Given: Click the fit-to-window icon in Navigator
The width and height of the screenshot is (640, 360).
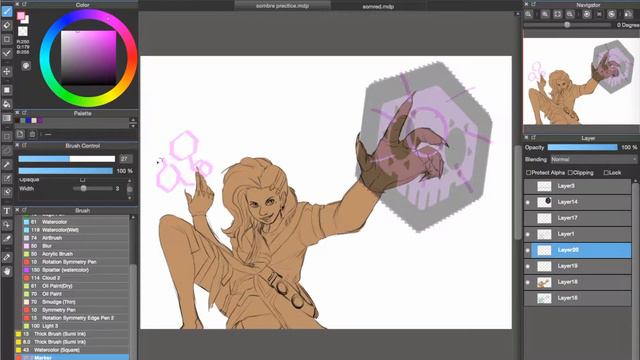Looking at the screenshot, I should click(558, 14).
